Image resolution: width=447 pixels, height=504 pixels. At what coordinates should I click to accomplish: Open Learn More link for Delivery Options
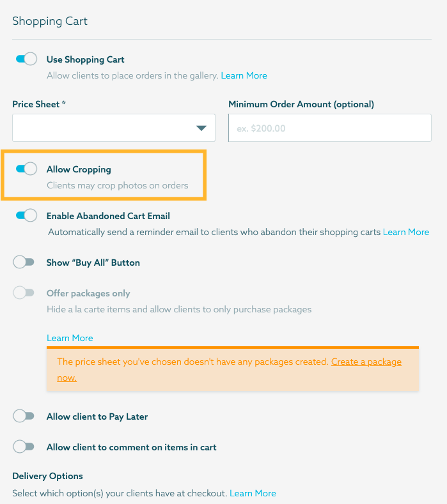coord(253,493)
